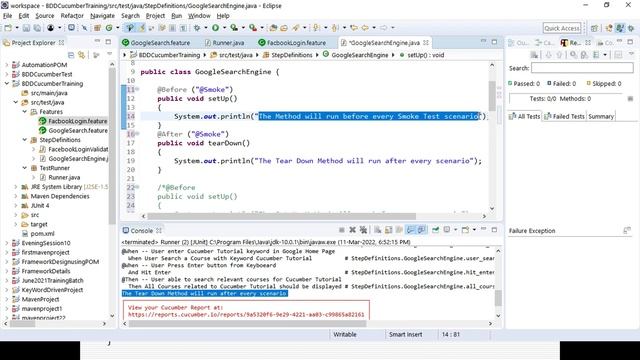Open the Refactor menu
This screenshot has height=360, width=640.
72,16
